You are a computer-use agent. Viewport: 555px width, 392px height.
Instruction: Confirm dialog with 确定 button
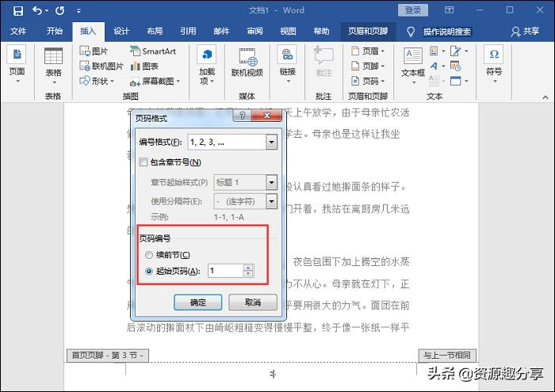(x=198, y=303)
